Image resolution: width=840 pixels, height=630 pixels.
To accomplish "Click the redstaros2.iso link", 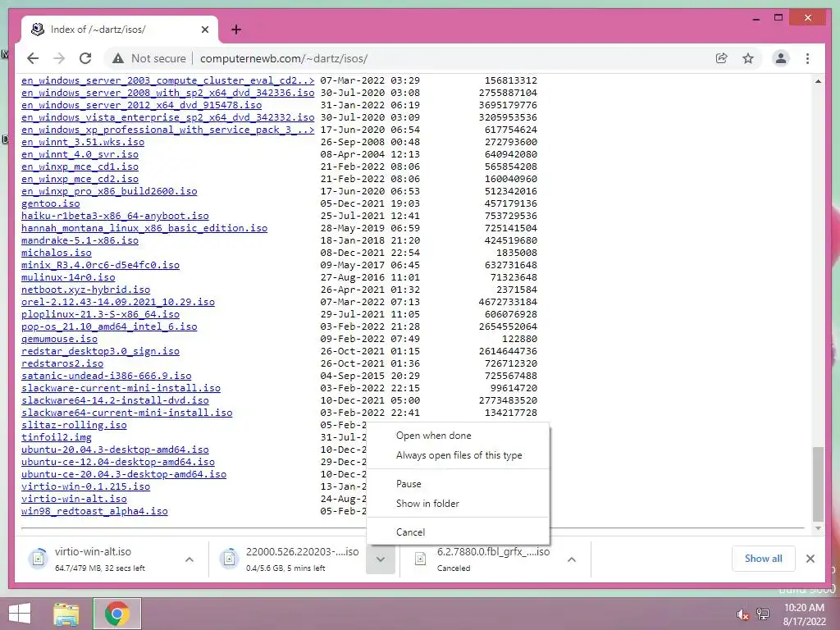I will click(62, 363).
